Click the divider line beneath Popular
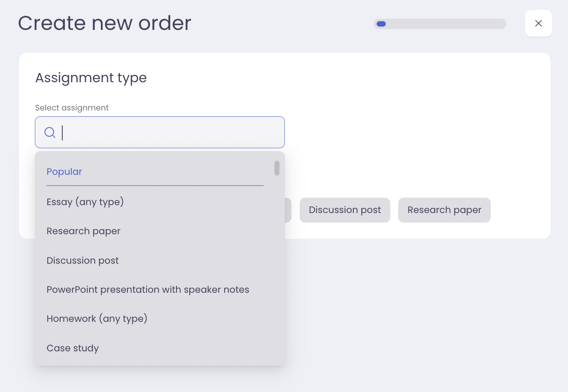Viewport: 568px width, 392px height. click(155, 186)
